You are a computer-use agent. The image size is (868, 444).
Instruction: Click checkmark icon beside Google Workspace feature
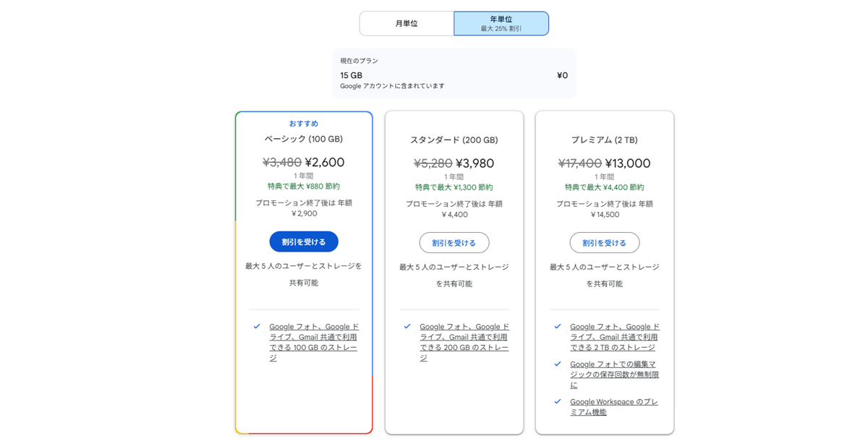point(558,402)
